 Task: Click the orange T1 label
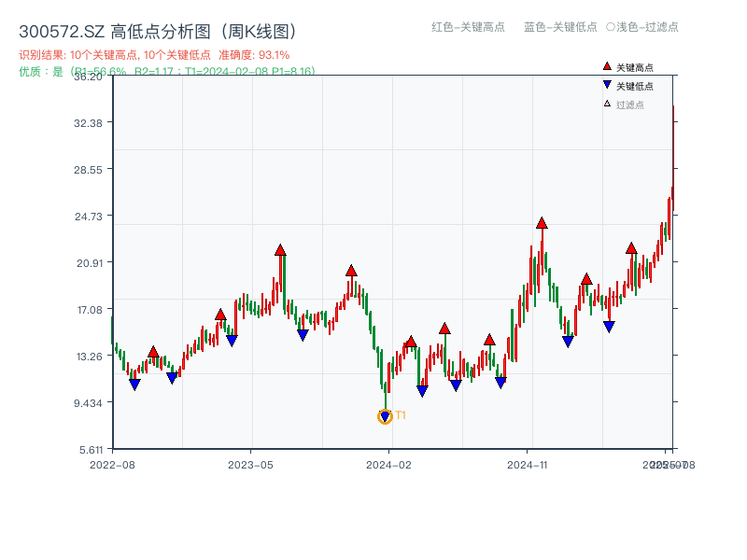point(401,415)
